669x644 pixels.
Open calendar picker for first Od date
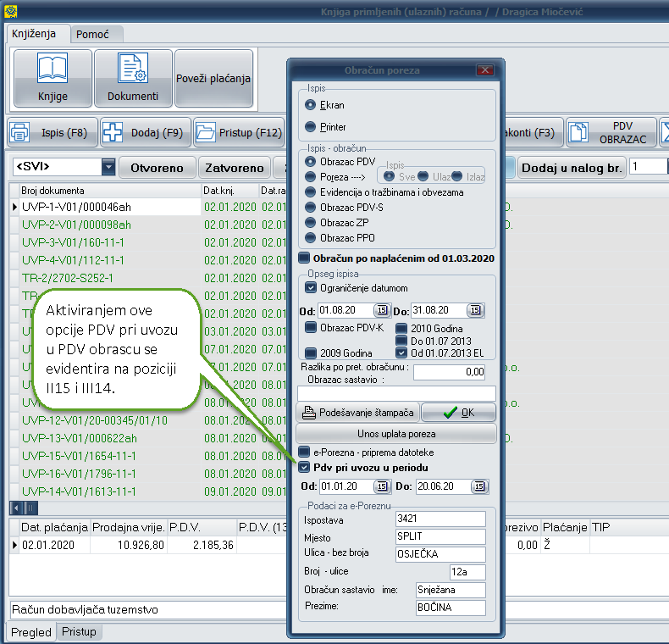(381, 310)
